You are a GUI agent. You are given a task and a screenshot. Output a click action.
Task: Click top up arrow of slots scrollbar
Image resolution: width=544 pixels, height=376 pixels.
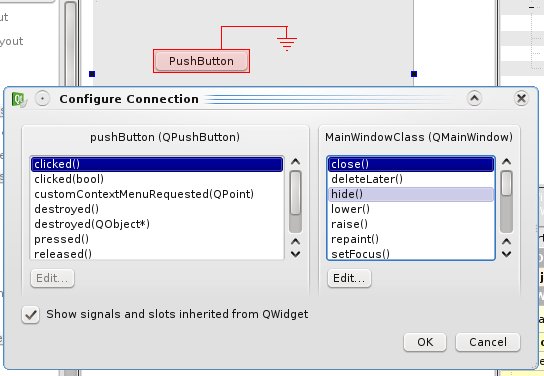(507, 162)
